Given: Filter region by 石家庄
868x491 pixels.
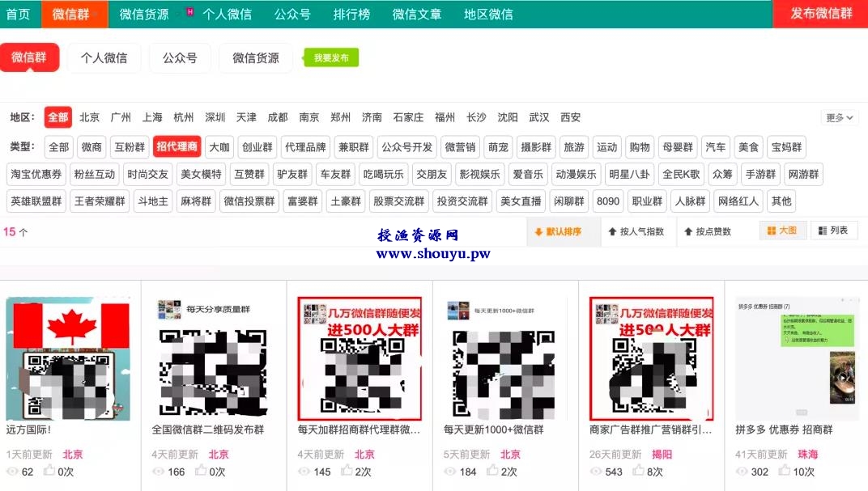Looking at the screenshot, I should click(x=408, y=117).
